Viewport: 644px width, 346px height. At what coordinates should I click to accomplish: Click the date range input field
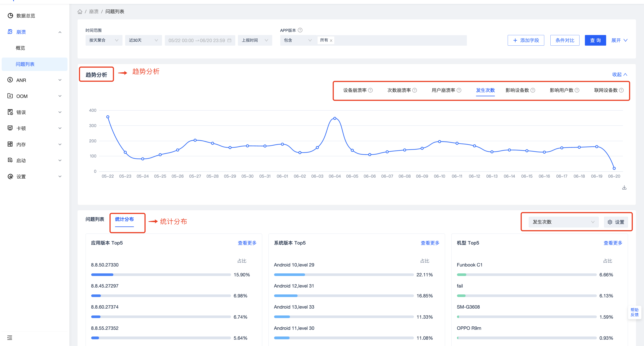pyautogui.click(x=200, y=40)
